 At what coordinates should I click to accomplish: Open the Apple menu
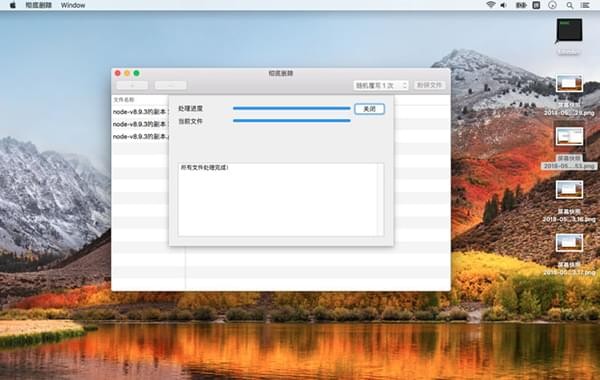pos(13,5)
